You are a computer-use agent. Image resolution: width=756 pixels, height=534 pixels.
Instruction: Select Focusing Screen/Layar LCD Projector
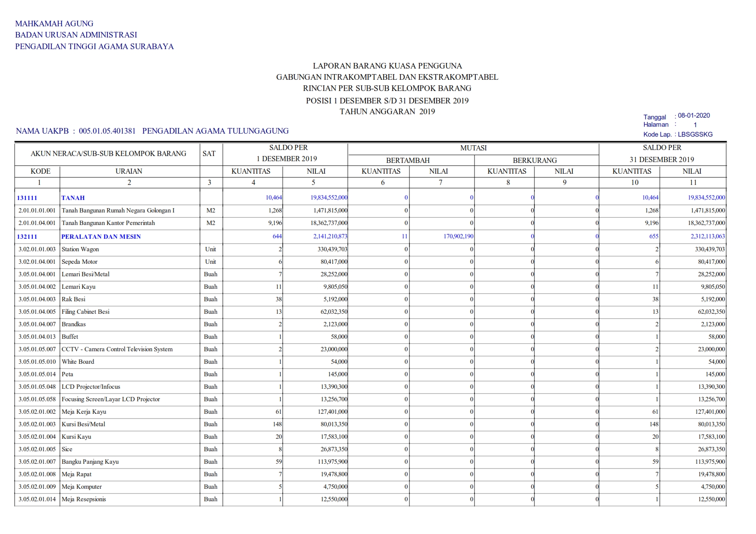pyautogui.click(x=111, y=400)
